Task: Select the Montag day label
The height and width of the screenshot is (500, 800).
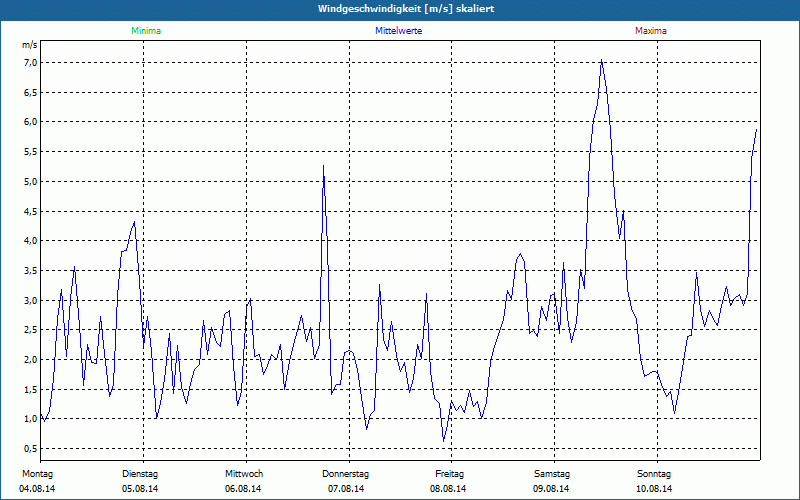Action: 35,473
